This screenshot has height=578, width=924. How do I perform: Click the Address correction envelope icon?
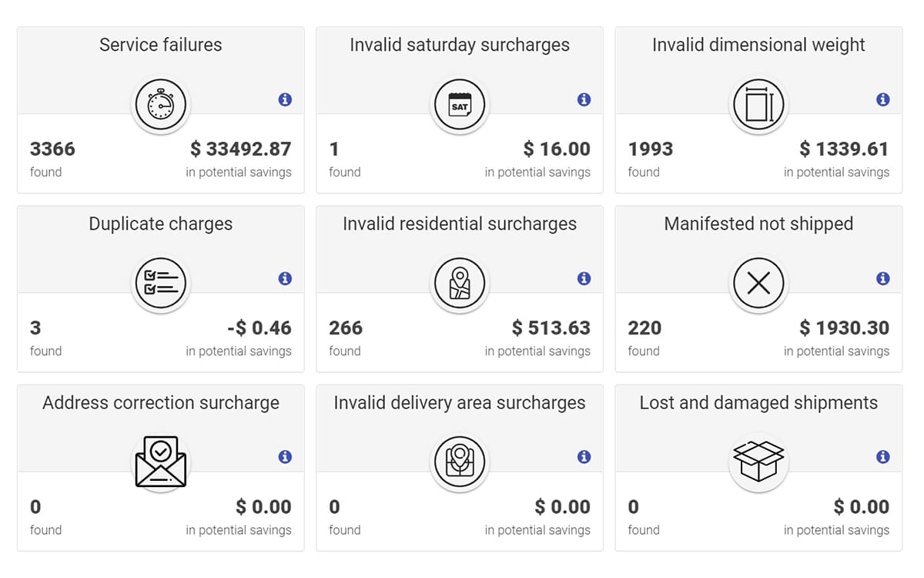tap(161, 462)
